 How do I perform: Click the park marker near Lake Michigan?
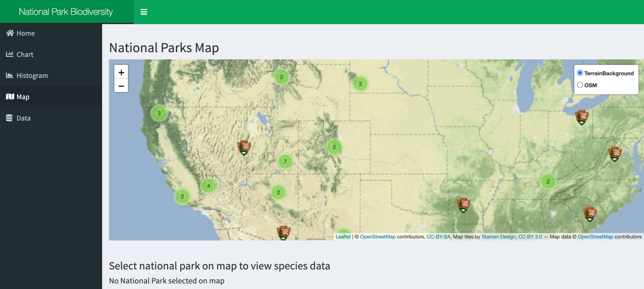click(582, 117)
